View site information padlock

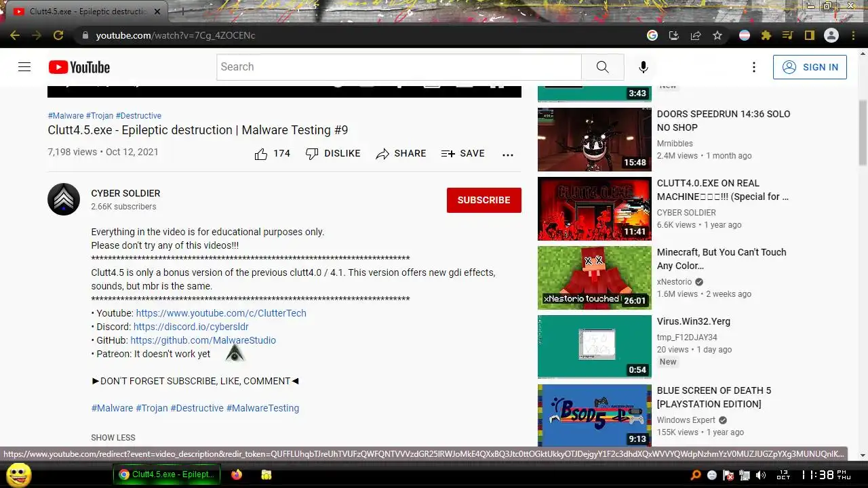pyautogui.click(x=85, y=35)
